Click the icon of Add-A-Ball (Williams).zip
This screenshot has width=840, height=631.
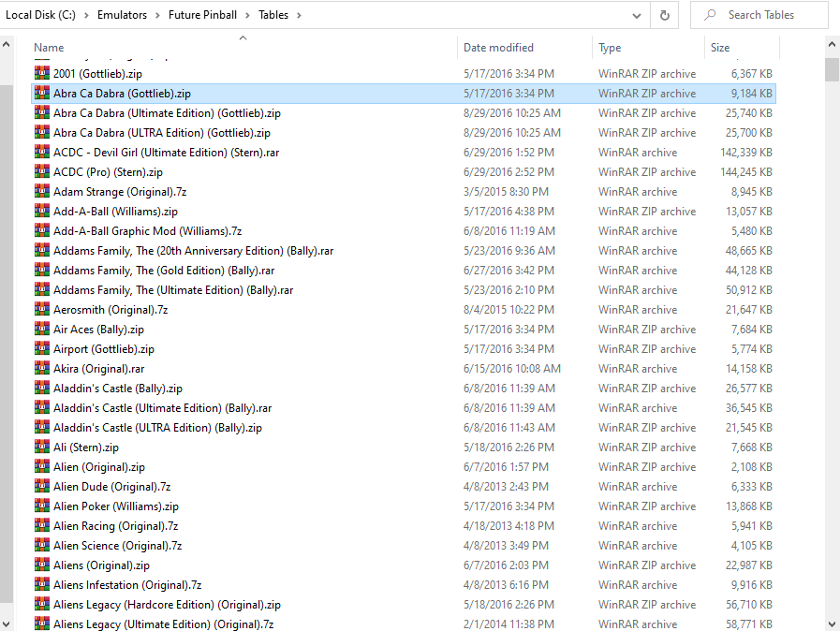click(x=42, y=211)
